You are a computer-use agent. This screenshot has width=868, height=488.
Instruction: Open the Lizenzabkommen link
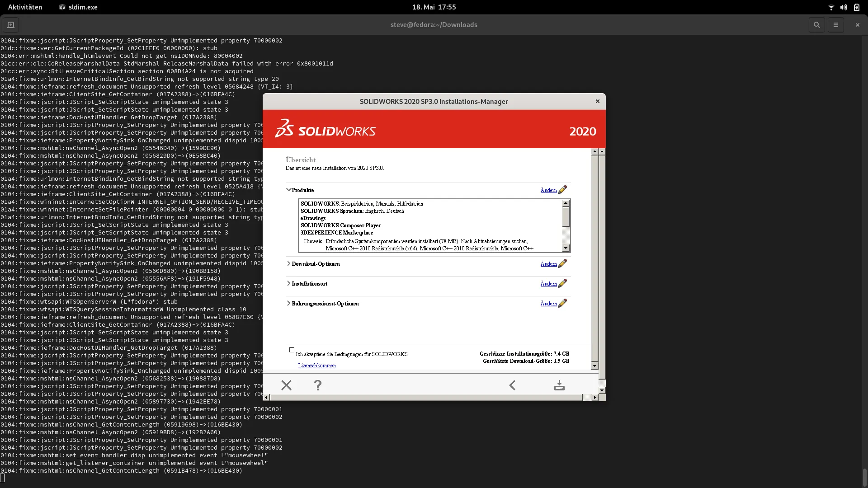pos(317,365)
